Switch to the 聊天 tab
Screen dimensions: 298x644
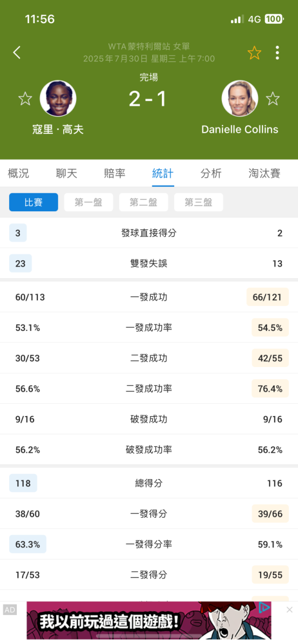[x=66, y=173]
